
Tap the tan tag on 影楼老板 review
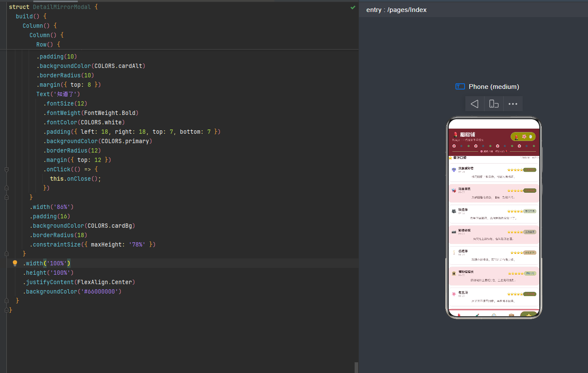[530, 232]
